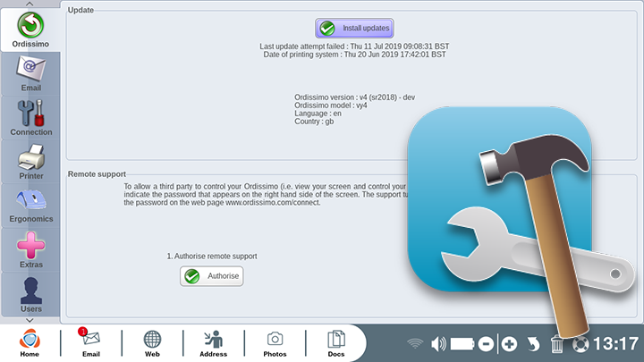Click the red email notification badge

click(x=82, y=332)
